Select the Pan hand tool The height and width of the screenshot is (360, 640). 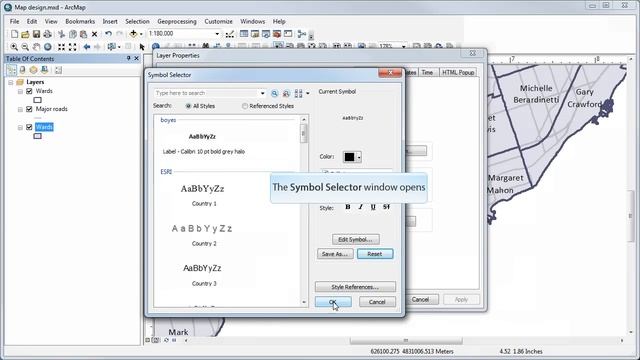[36, 47]
